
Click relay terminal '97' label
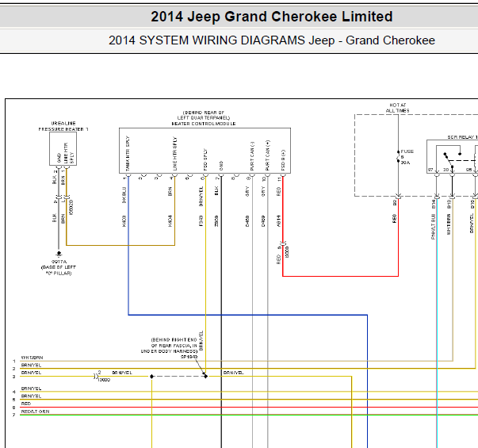(x=430, y=170)
